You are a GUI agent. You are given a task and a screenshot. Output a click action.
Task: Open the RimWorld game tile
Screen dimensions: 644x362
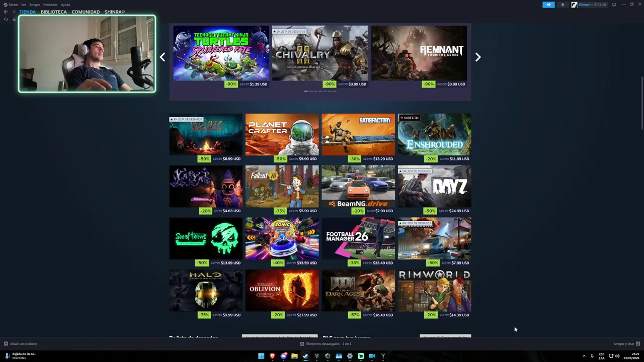[x=435, y=291]
